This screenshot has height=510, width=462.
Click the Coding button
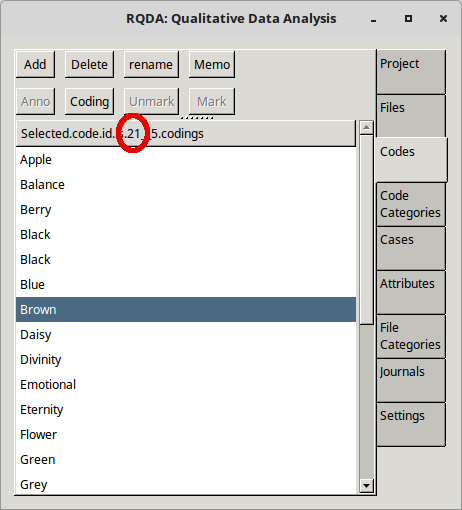point(89,101)
